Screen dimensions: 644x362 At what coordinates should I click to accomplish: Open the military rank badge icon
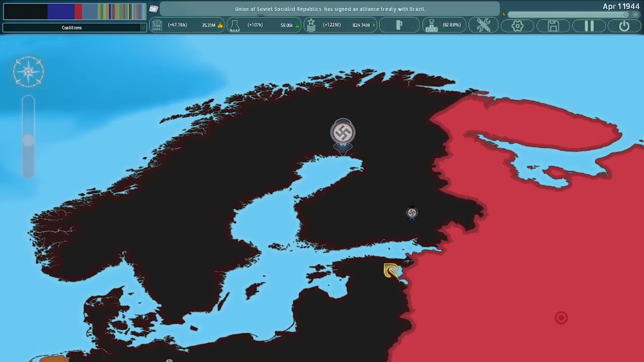311,25
